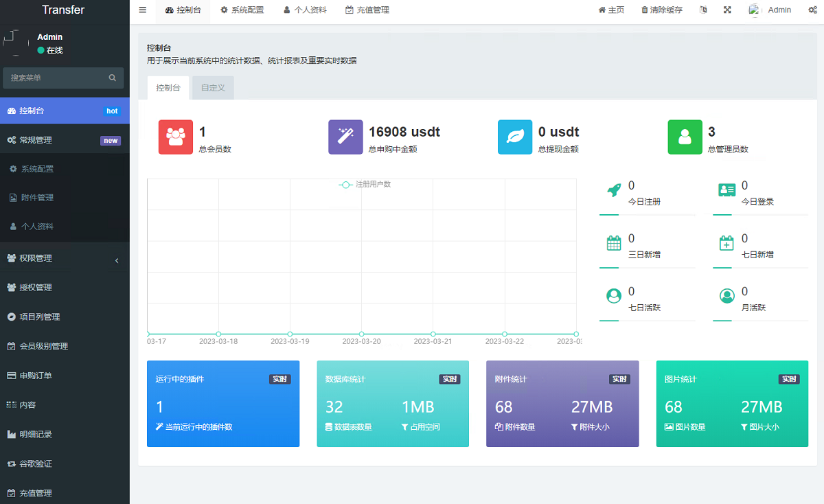Image resolution: width=824 pixels, height=504 pixels.
Task: Open 会员级别管理 in sidebar
Action: coord(65,347)
